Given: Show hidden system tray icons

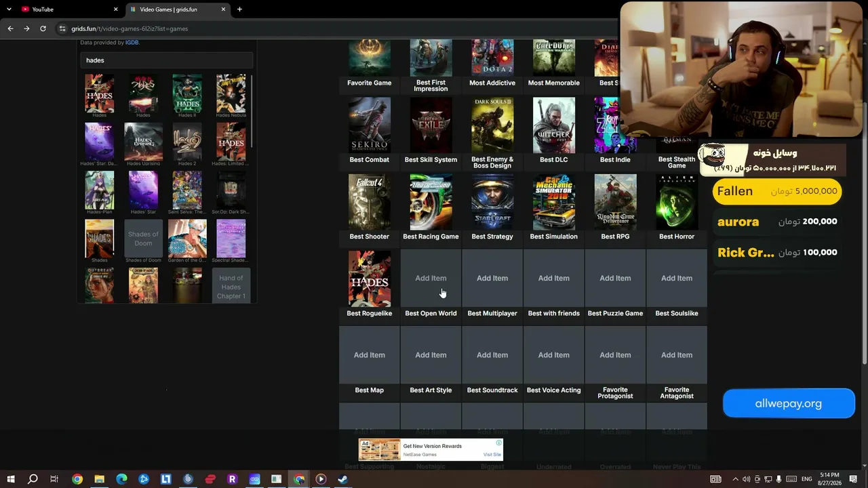Looking at the screenshot, I should point(735,479).
